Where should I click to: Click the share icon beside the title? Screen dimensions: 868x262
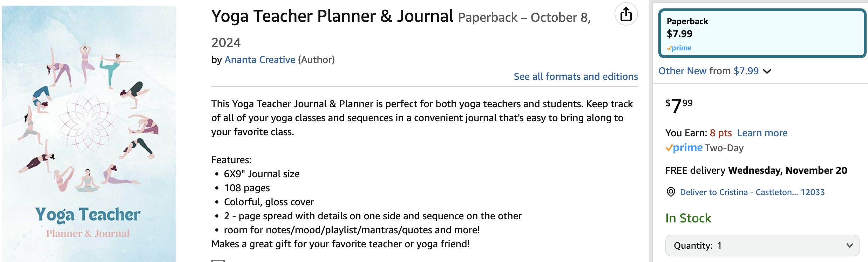pyautogui.click(x=626, y=14)
